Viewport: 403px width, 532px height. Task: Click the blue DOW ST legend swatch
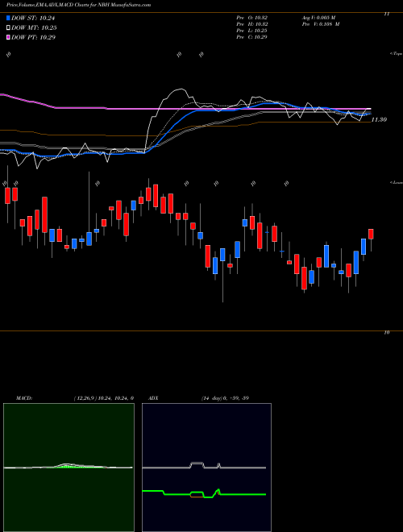pyautogui.click(x=9, y=18)
